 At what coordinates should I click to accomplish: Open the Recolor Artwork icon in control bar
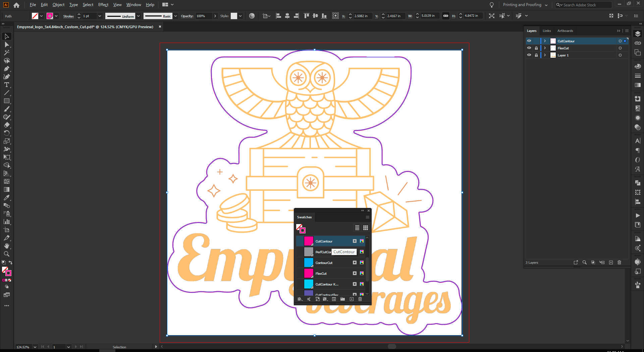coord(252,16)
